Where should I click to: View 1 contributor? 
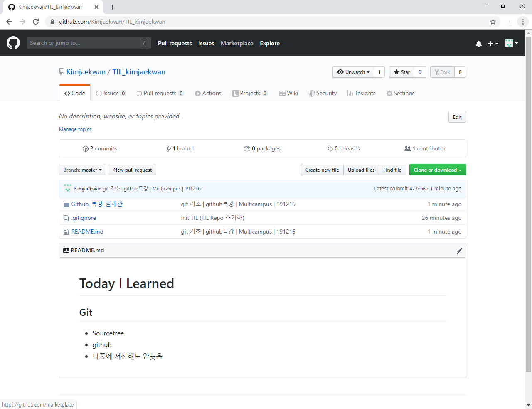[x=425, y=148]
